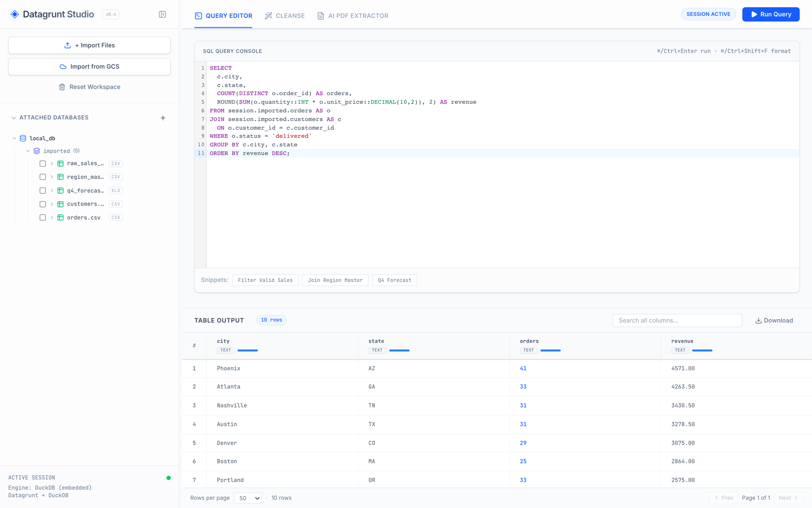Expand the customers table columns

tap(52, 204)
